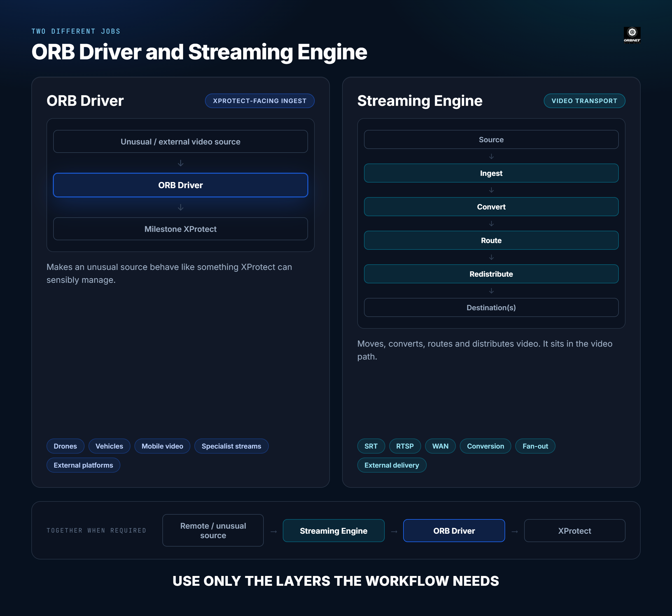The image size is (672, 616).
Task: Click ORB Driver box in bottom flow
Action: pyautogui.click(x=454, y=531)
